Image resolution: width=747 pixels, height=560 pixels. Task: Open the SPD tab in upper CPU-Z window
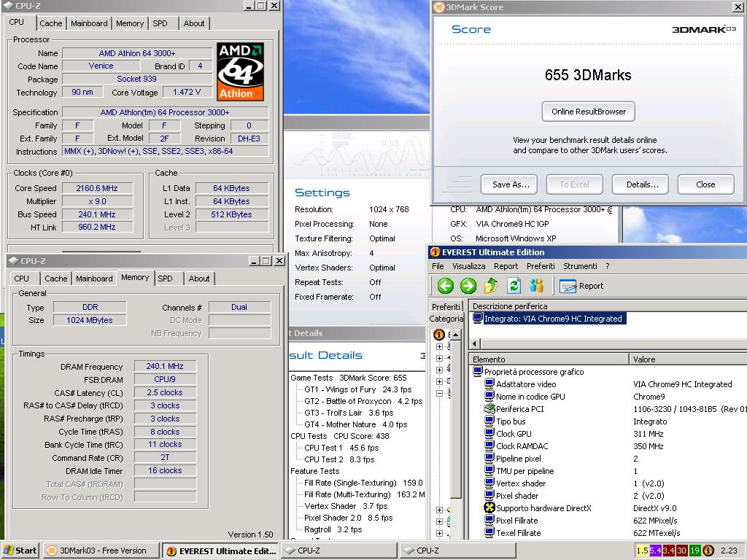[160, 23]
